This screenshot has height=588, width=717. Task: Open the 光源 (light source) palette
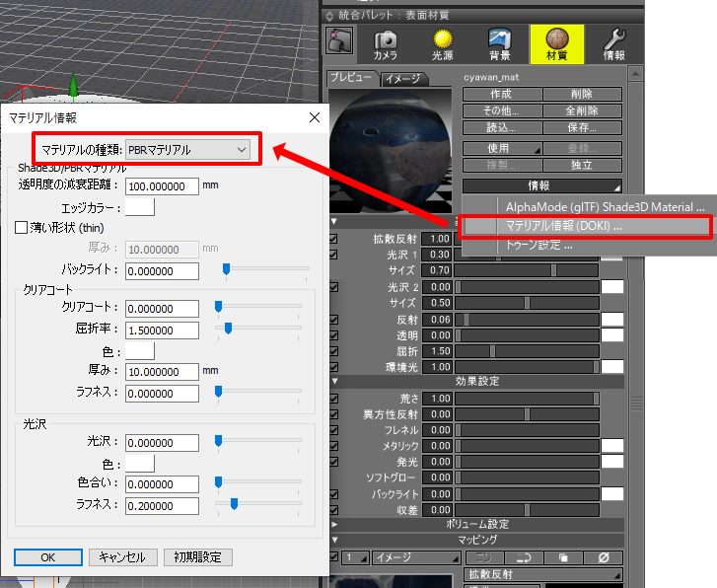442,45
